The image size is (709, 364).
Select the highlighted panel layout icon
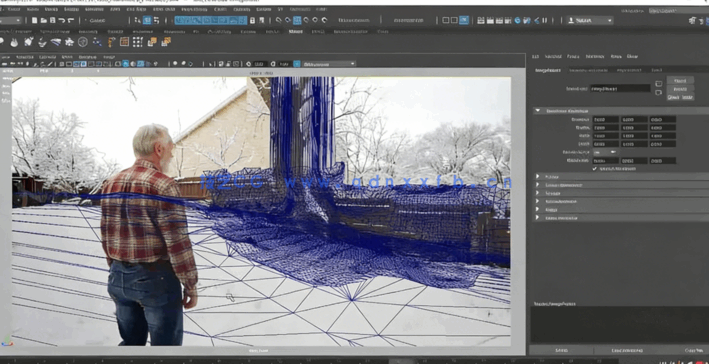point(464,20)
